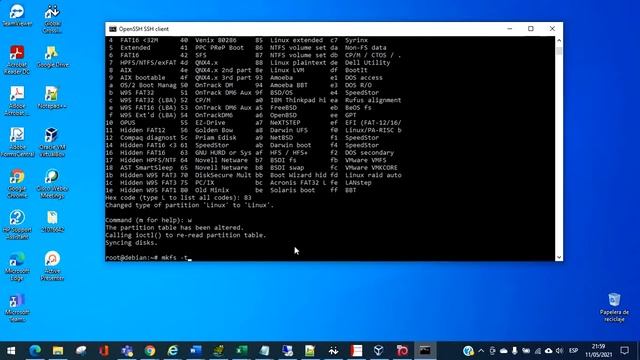This screenshot has height=360, width=640.
Task: Open Acrobat Reader DC desktop icon
Action: (17, 60)
